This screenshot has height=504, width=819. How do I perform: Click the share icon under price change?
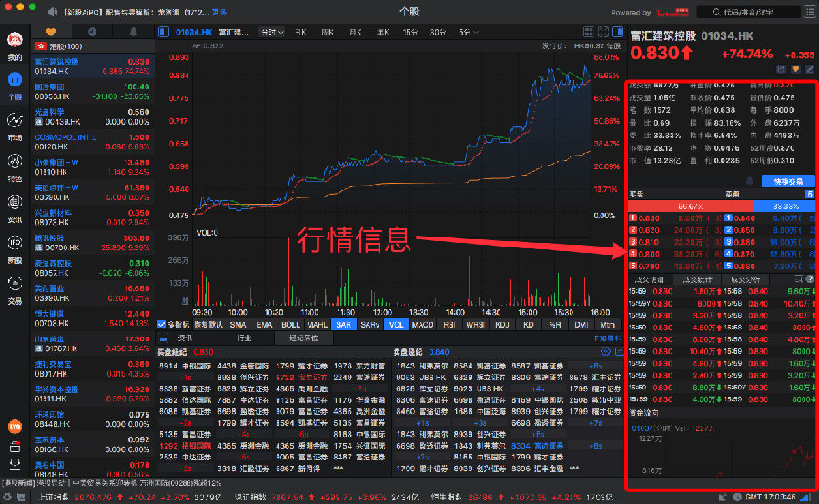(x=782, y=69)
